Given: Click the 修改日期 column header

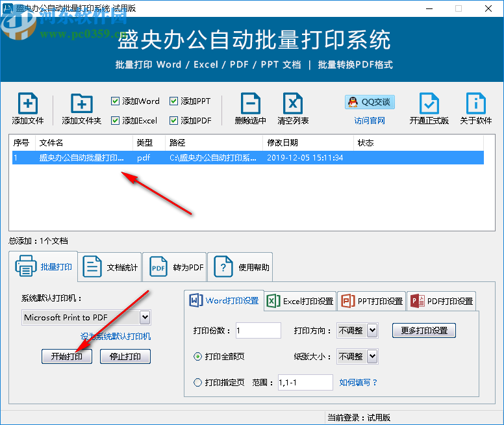Looking at the screenshot, I should point(309,142).
